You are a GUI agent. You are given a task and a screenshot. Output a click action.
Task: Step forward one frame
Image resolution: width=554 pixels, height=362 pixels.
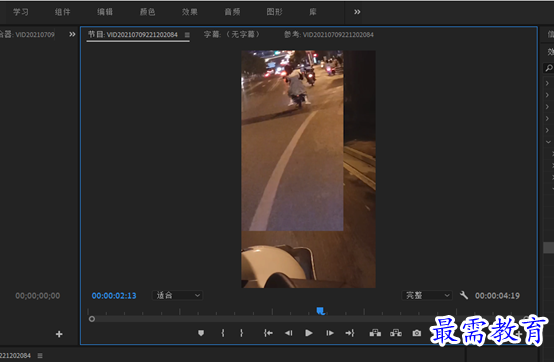(x=330, y=333)
